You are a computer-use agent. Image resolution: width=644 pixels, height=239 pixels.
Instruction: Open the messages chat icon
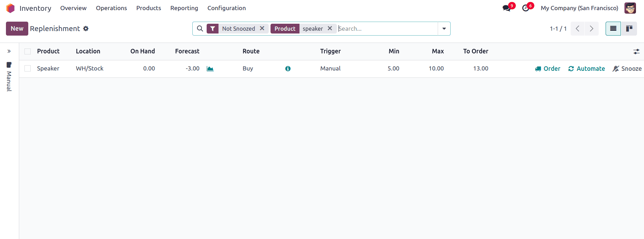506,8
